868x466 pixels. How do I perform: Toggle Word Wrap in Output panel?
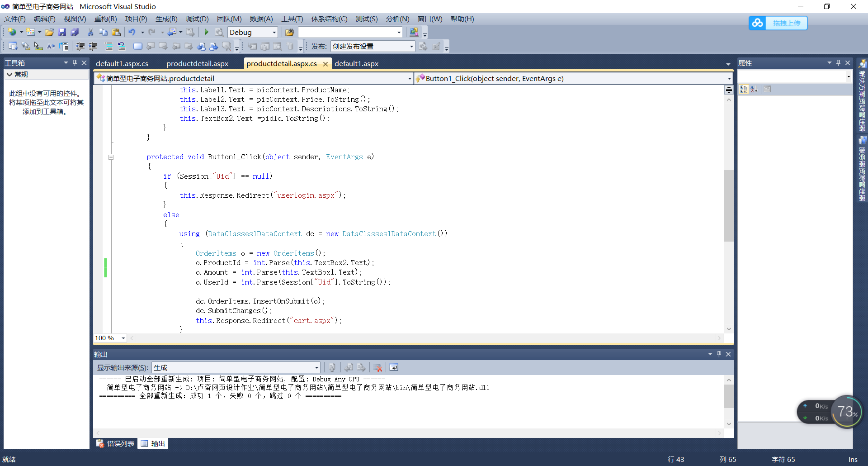pyautogui.click(x=394, y=367)
